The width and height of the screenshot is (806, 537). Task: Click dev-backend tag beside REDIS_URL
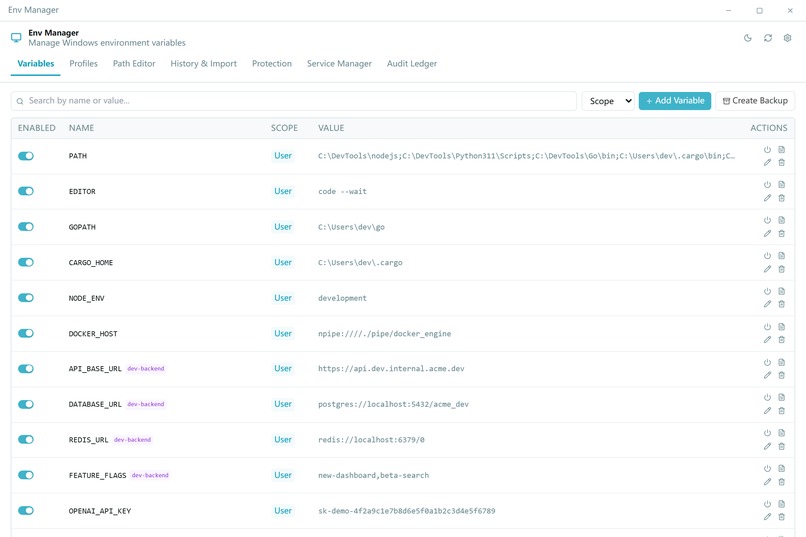point(133,439)
